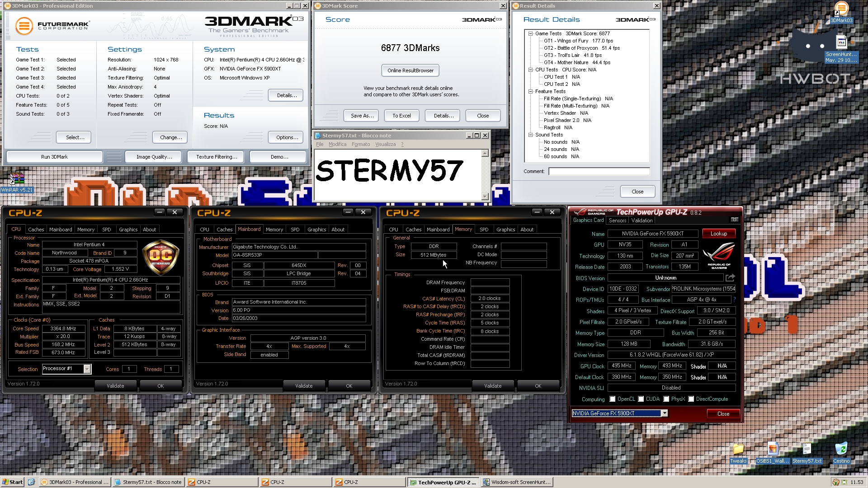
Task: Open the File menu in Blocco note
Action: pos(320,144)
